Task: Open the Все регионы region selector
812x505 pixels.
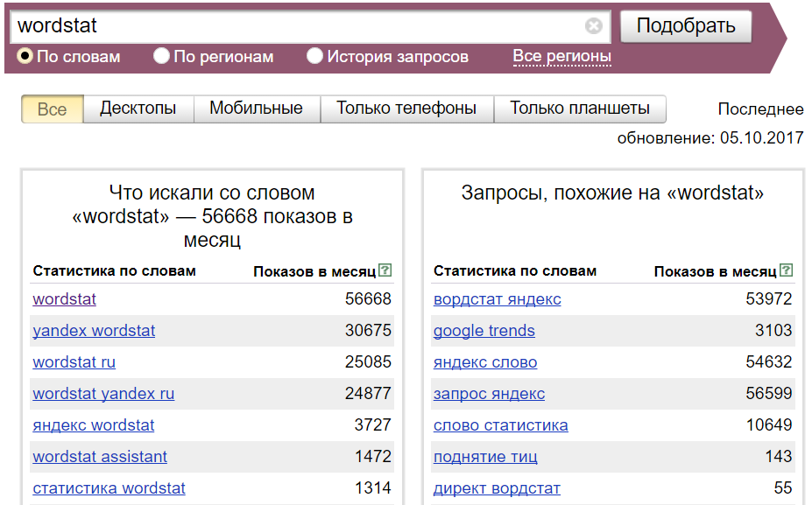Action: pyautogui.click(x=561, y=56)
